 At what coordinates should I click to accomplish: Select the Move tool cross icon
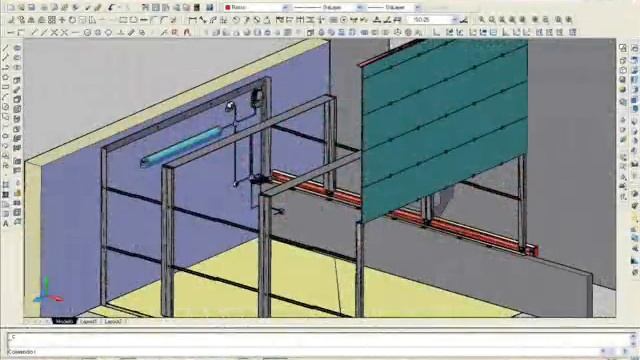click(x=62, y=20)
